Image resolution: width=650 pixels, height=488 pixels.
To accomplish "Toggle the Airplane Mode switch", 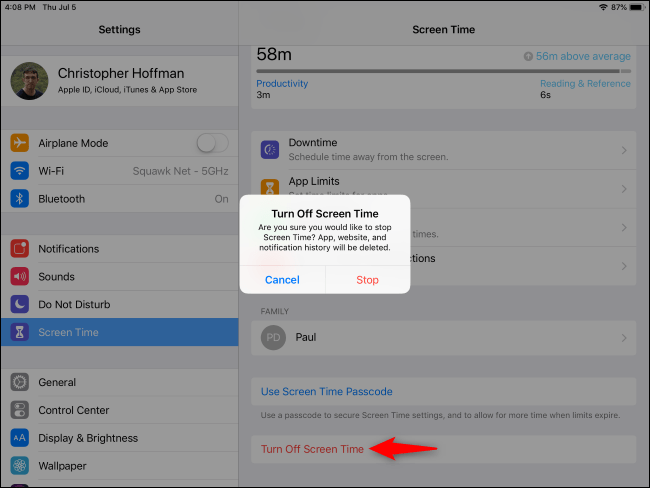I will (212, 143).
